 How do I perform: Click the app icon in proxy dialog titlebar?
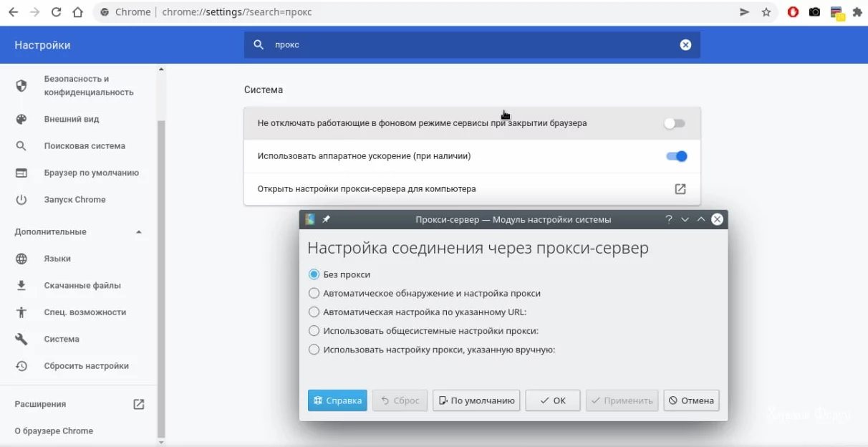[x=310, y=219]
